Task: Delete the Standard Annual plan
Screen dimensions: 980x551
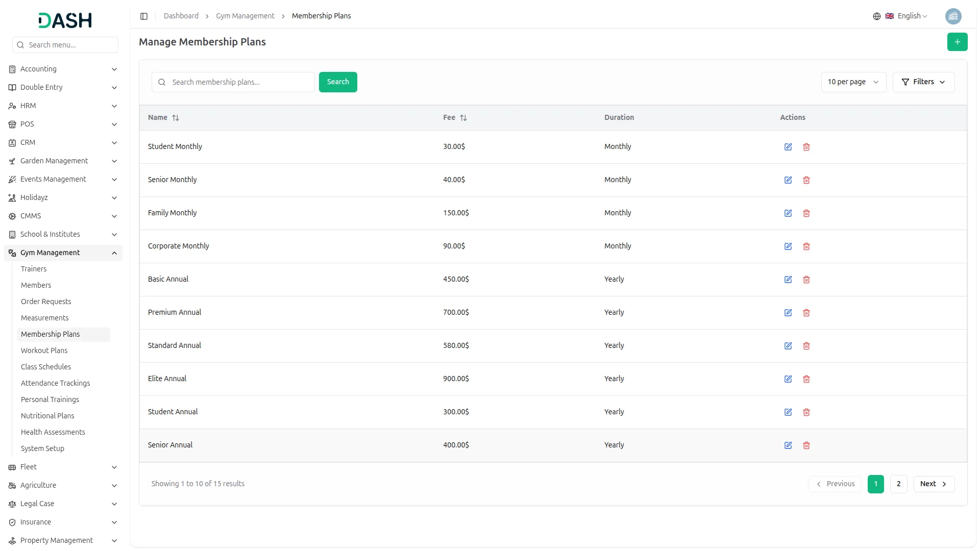Action: point(806,346)
